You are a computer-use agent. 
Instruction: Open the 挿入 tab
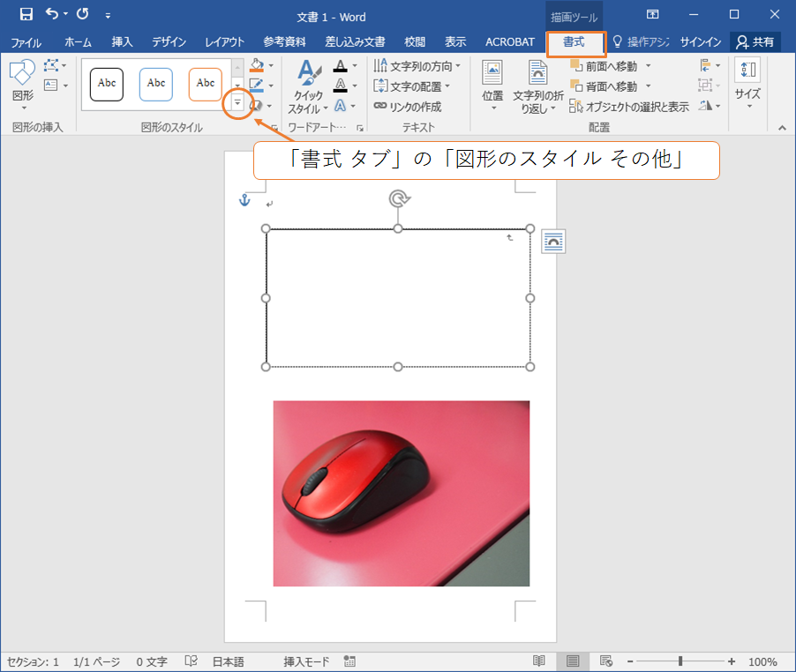click(122, 42)
